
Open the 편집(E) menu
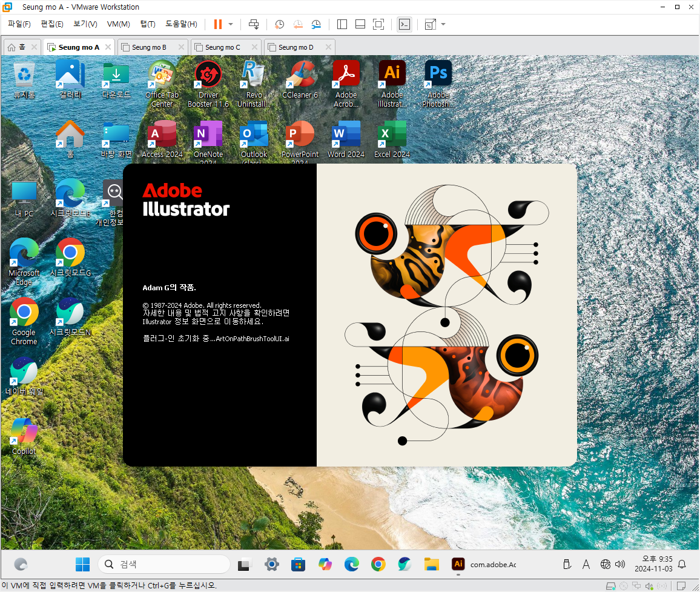pyautogui.click(x=52, y=24)
